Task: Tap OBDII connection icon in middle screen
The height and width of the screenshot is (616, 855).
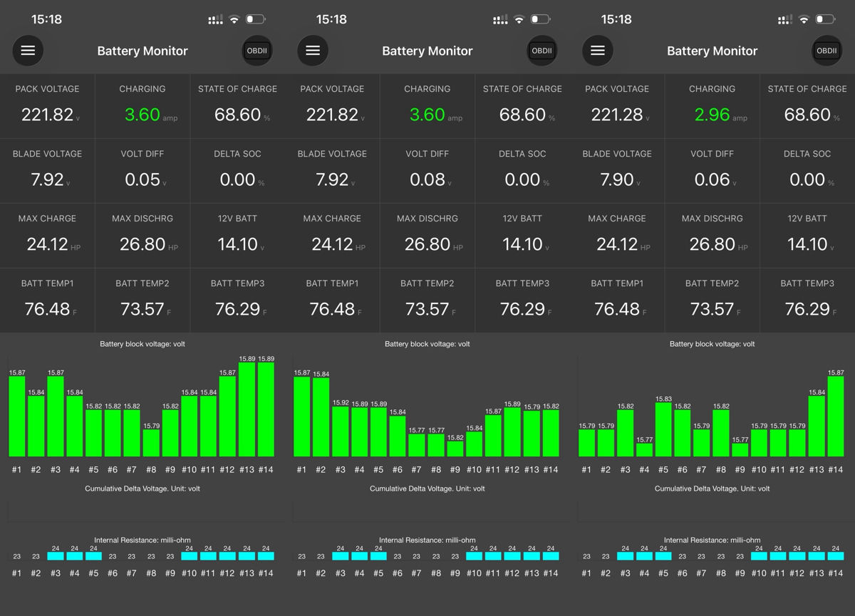Action: point(542,51)
